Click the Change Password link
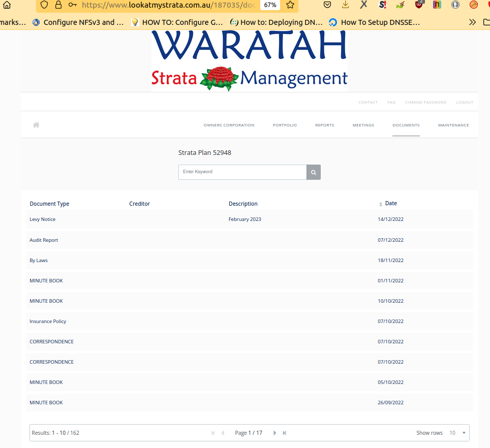 click(425, 102)
